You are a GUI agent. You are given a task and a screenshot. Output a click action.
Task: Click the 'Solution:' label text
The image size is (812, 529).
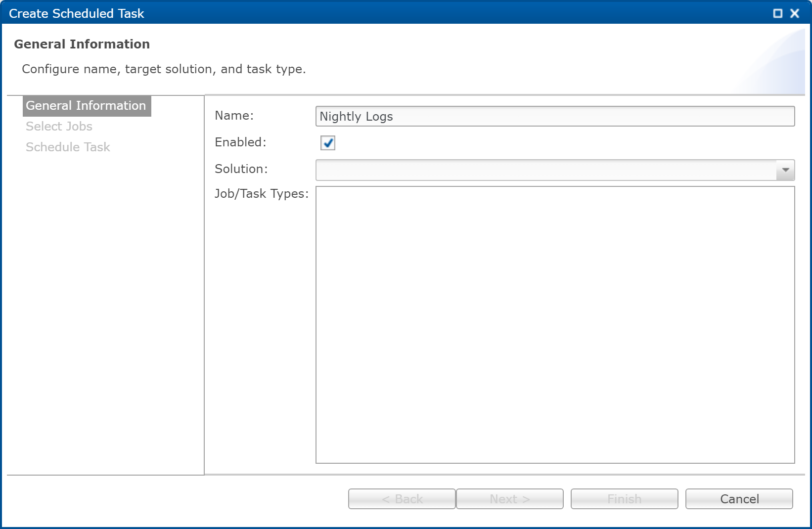(241, 169)
